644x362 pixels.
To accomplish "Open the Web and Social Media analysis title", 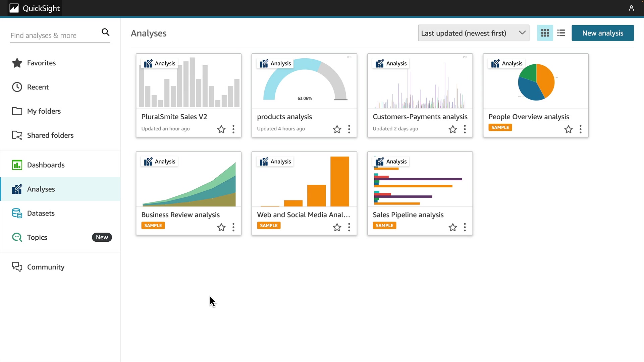I will 303,215.
